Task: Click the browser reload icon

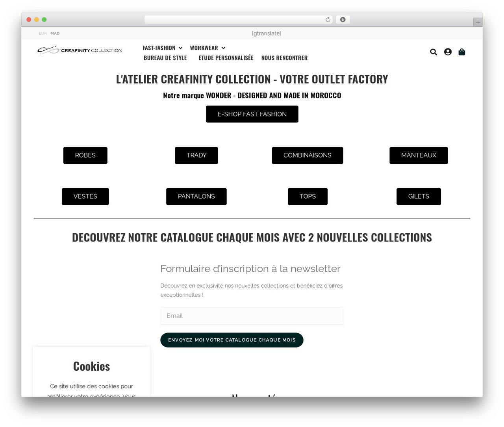Action: click(328, 20)
